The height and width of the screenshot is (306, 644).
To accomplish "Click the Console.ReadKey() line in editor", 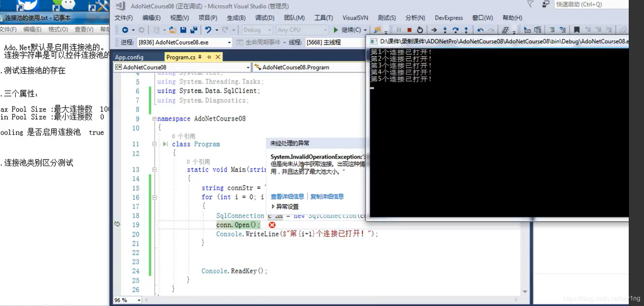I will (234, 271).
